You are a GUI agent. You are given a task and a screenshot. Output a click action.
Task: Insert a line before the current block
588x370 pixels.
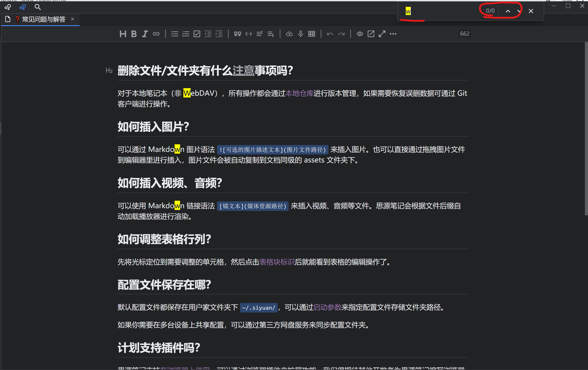click(259, 34)
